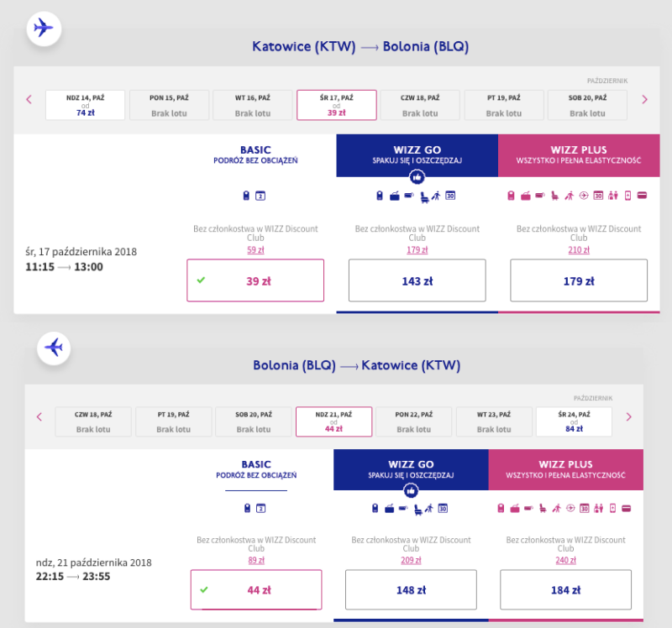Show later outbound dates with right arrow
This screenshot has width=672, height=628.
pos(644,100)
